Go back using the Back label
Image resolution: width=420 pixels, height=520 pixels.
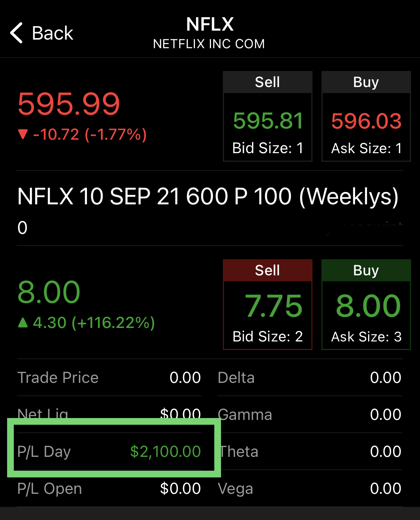[x=53, y=33]
